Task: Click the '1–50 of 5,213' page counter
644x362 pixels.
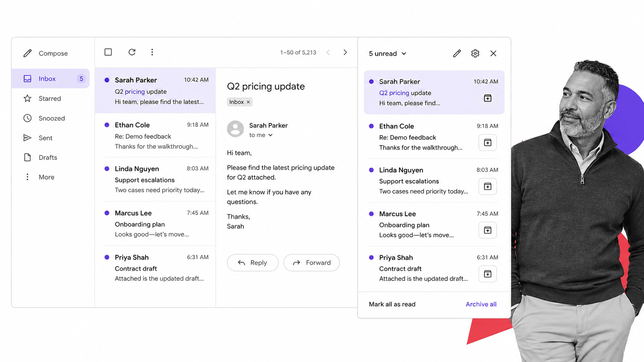Action: [x=298, y=52]
